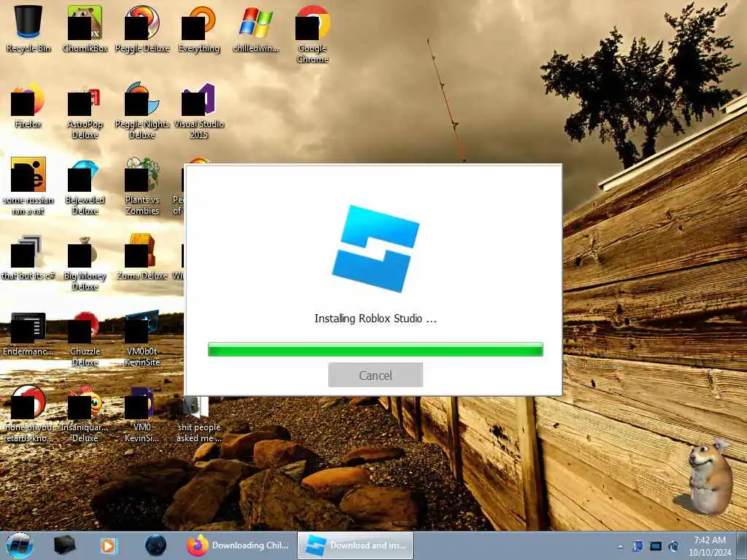Click the monitor tray icon
This screenshot has width=747, height=560.
(x=656, y=546)
